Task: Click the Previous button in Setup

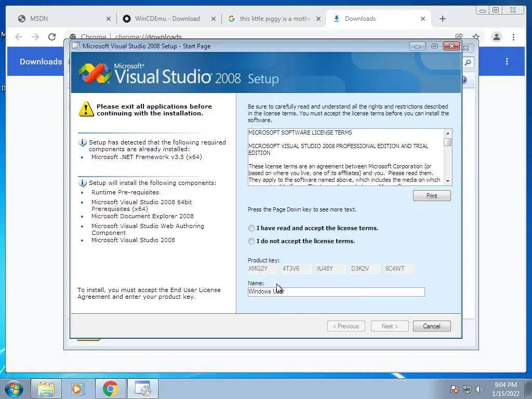Action: tap(346, 326)
